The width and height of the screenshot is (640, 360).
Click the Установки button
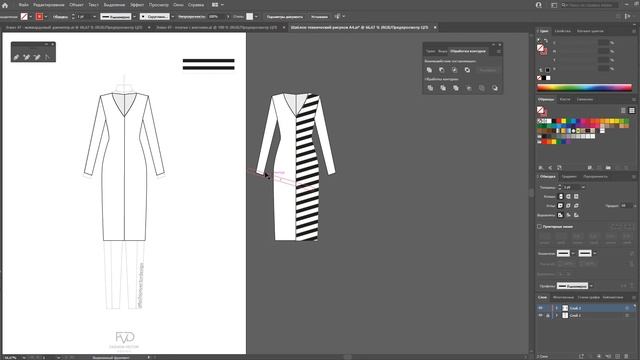click(x=319, y=17)
